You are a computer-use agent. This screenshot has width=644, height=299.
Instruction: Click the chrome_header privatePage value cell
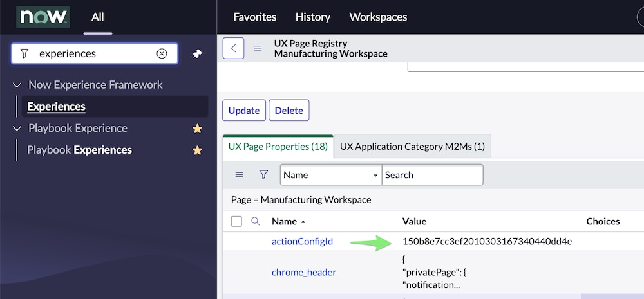[x=434, y=272]
